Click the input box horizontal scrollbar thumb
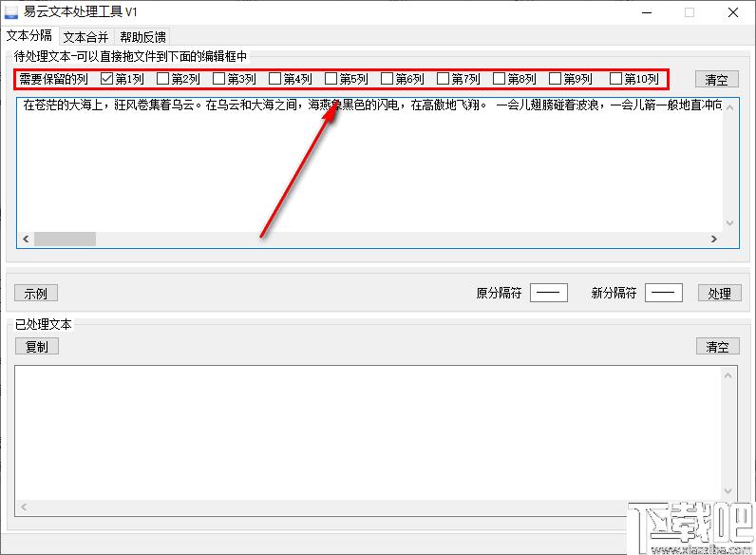This screenshot has height=555, width=756. (x=65, y=239)
